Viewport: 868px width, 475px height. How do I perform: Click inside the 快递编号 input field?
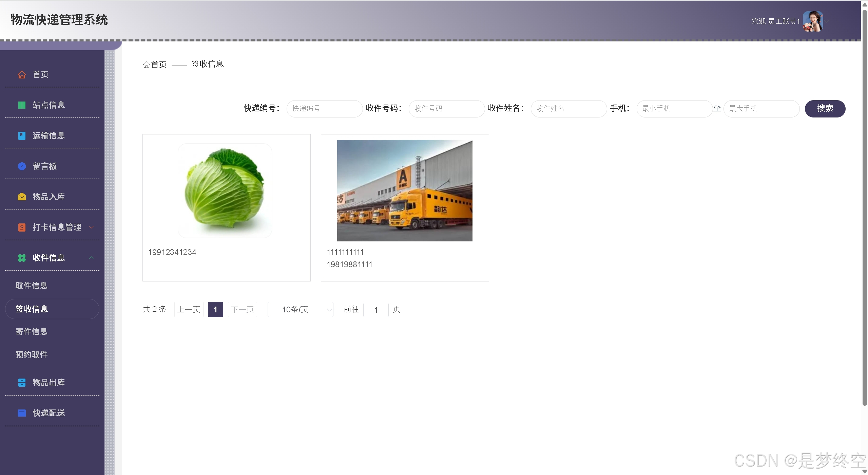(324, 109)
